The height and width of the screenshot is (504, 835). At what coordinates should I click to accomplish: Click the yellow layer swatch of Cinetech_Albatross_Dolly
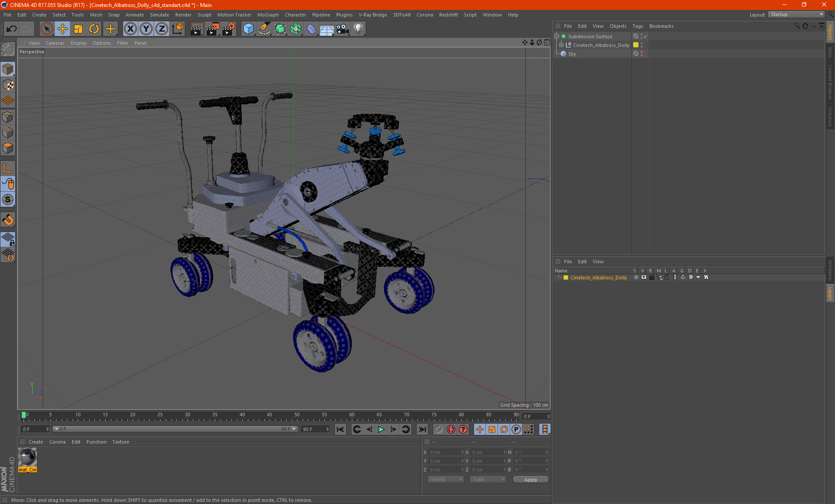click(636, 45)
